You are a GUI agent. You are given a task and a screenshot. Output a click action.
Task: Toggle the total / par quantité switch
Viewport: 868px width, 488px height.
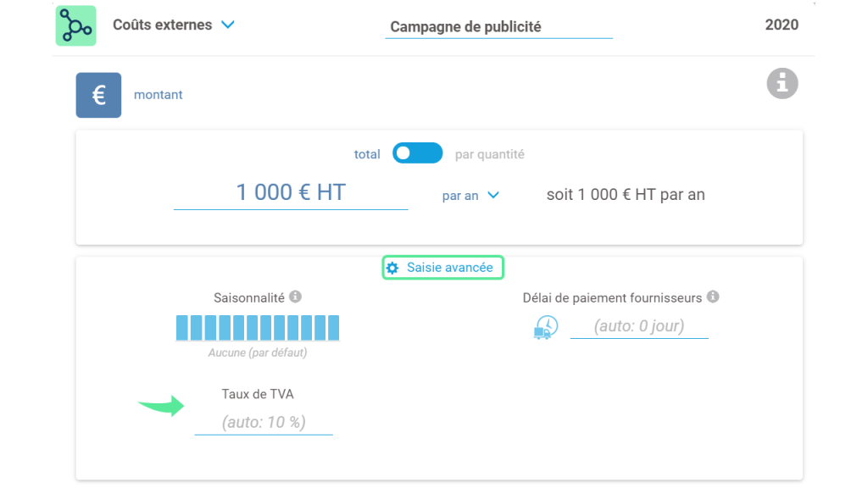click(417, 153)
